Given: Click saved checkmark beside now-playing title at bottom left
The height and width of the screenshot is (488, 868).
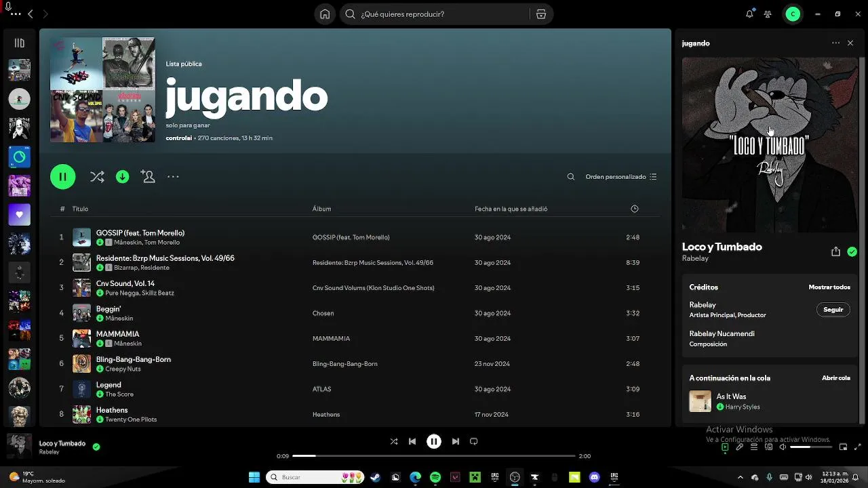Looking at the screenshot, I should tap(96, 447).
